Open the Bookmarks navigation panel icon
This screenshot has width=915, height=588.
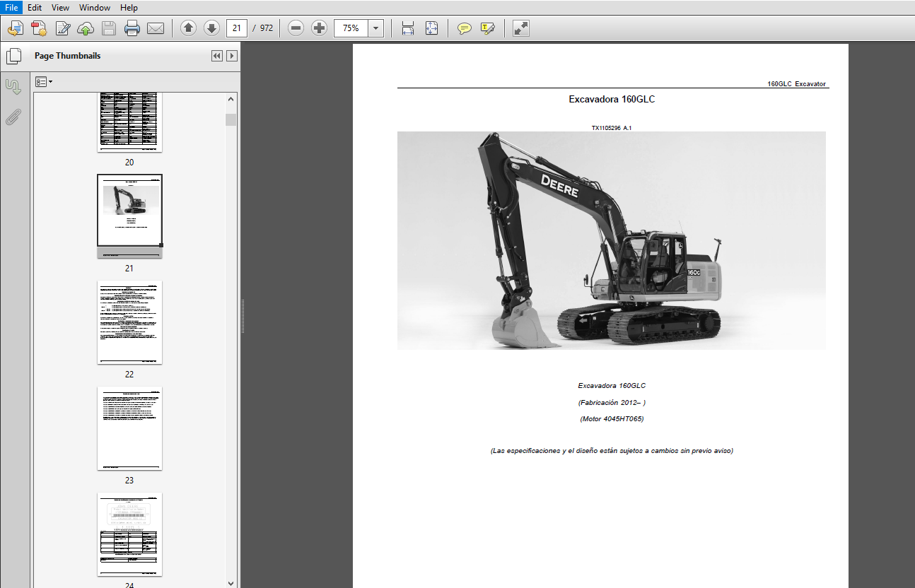13,87
